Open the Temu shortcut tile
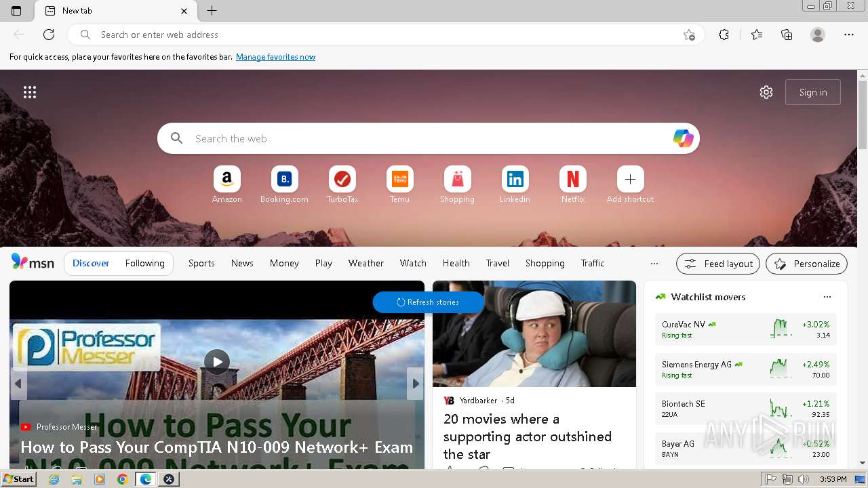 tap(399, 185)
